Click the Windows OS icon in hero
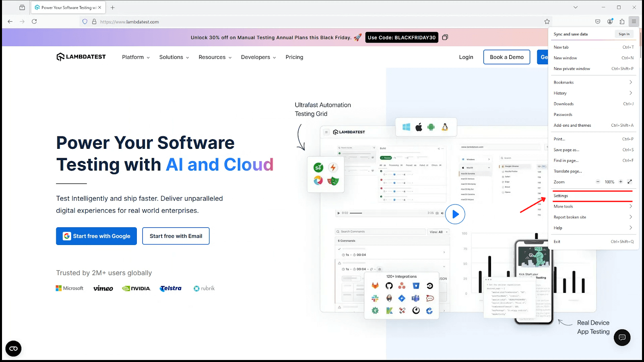 [x=407, y=127]
